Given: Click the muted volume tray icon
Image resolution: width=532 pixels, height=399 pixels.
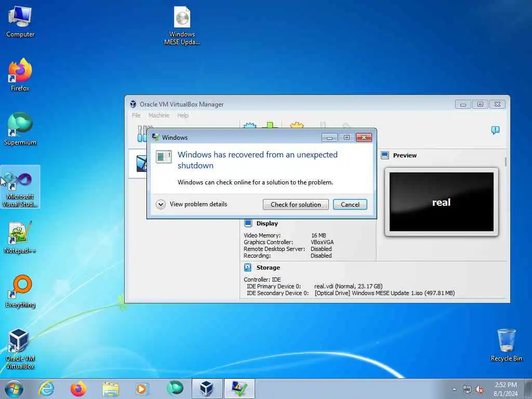Looking at the screenshot, I should pyautogui.click(x=480, y=390).
